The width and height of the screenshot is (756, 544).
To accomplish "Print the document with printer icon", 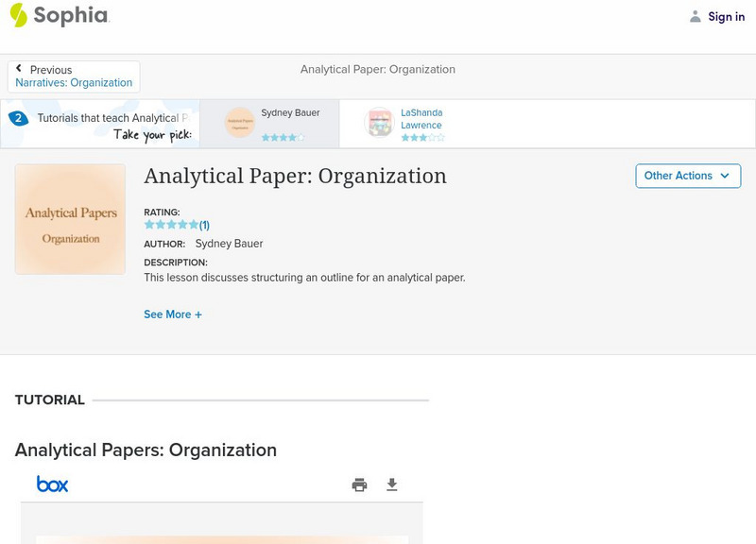I will 359,484.
